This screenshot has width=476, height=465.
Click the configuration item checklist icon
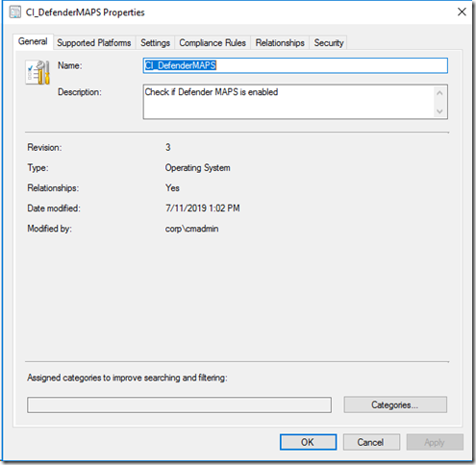pyautogui.click(x=38, y=73)
